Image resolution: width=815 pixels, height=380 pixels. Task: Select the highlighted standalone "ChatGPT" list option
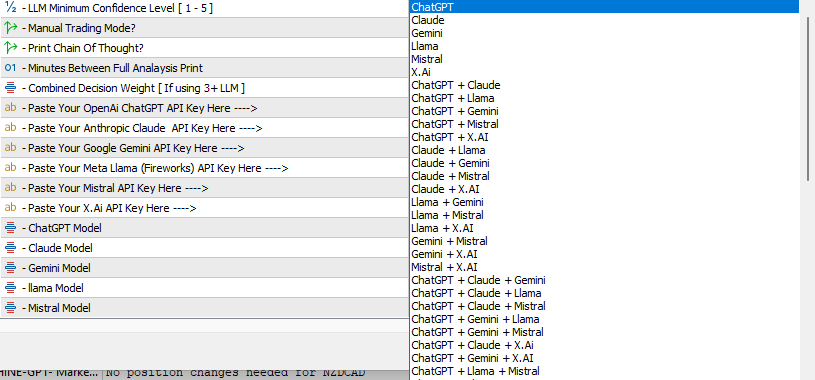(x=604, y=7)
